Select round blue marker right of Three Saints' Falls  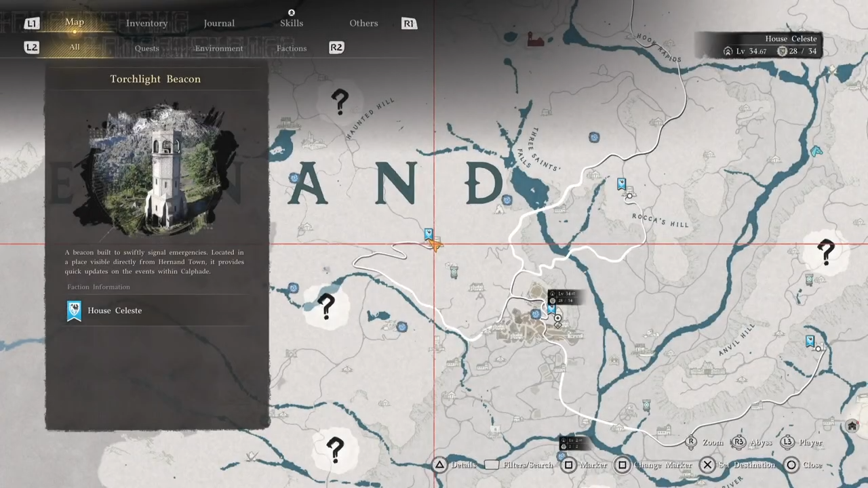(594, 138)
